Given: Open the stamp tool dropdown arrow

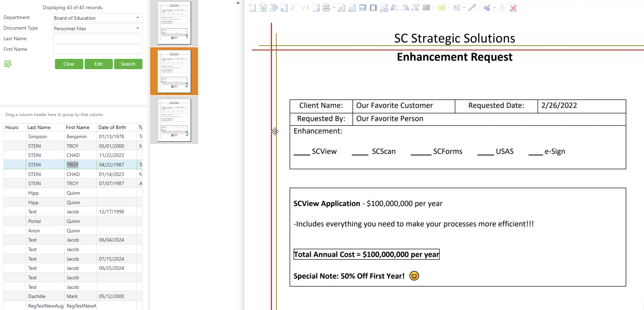Looking at the screenshot, I should pyautogui.click(x=494, y=7).
